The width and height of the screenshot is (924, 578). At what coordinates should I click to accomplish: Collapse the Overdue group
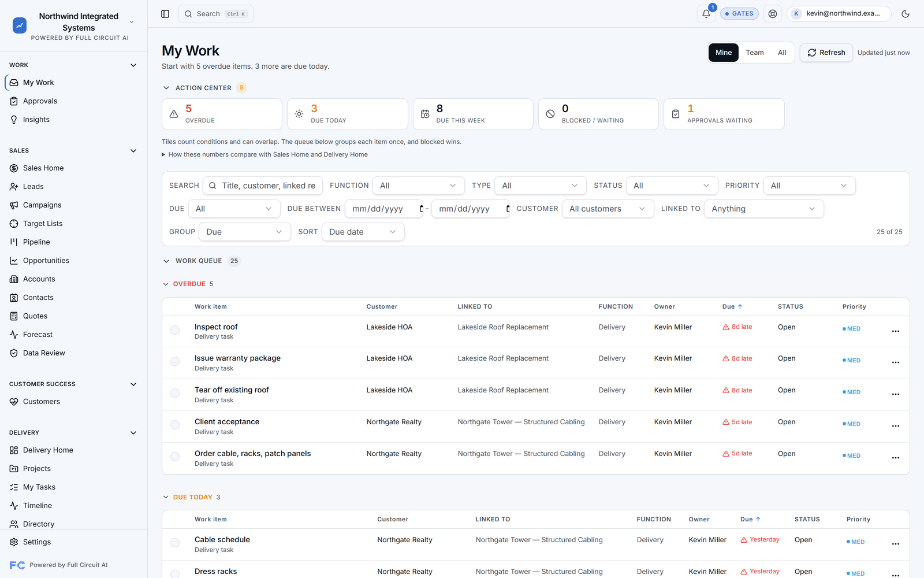pyautogui.click(x=166, y=284)
